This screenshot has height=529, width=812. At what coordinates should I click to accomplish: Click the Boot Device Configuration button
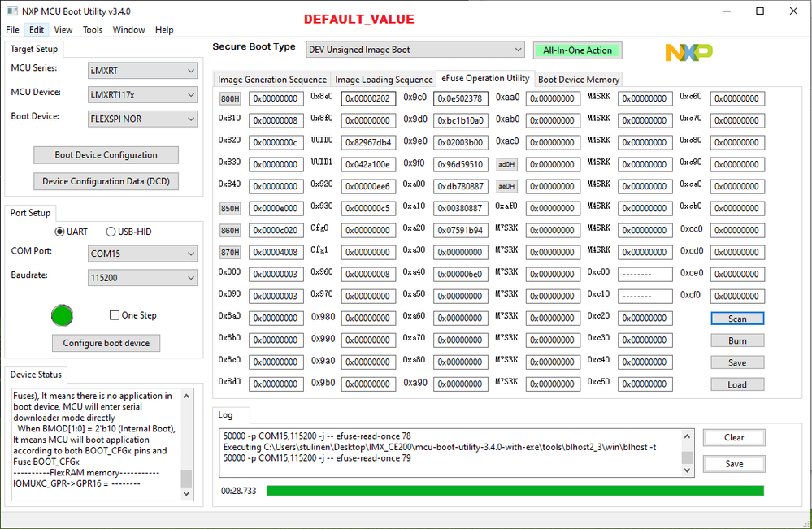coord(106,154)
